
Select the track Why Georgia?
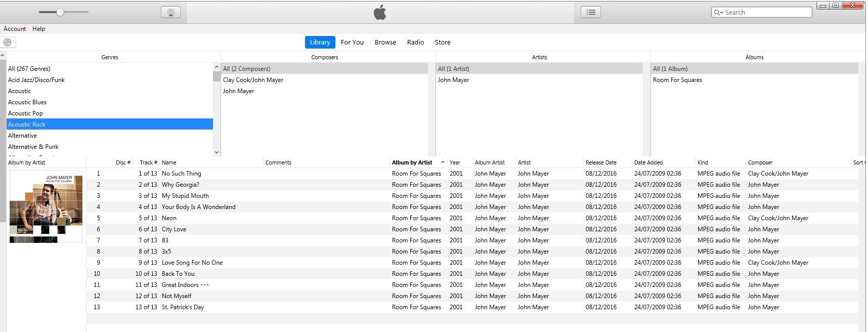(181, 185)
